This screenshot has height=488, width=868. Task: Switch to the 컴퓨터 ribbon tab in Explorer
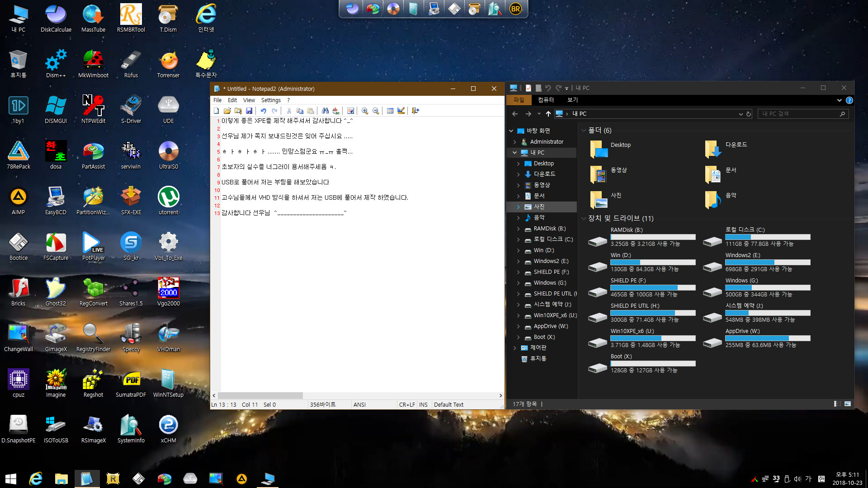pos(546,100)
